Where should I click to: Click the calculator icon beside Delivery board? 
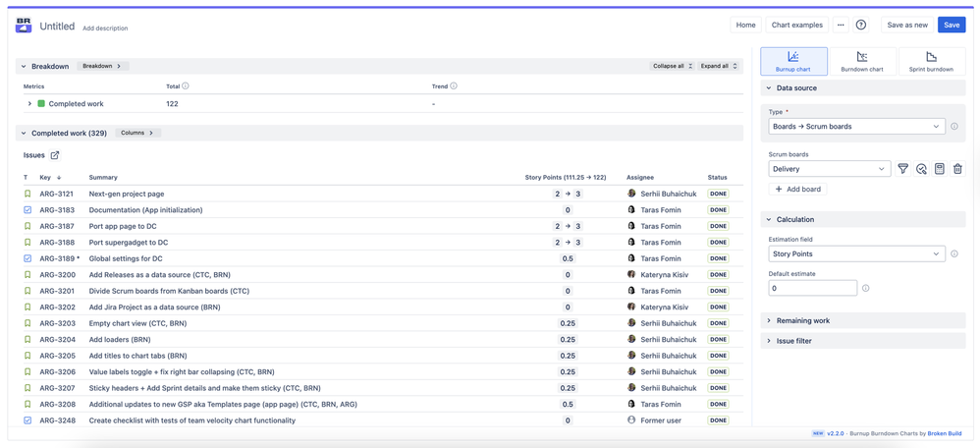tap(939, 169)
